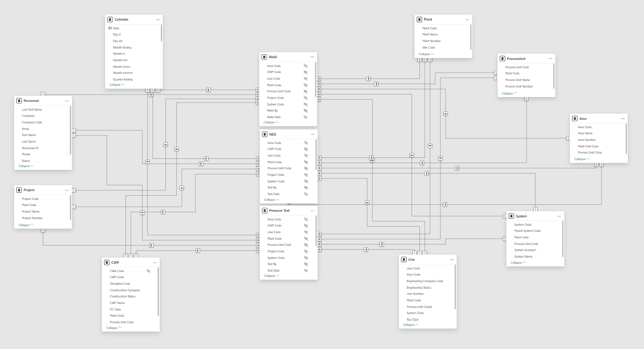Click the Project table icon
Image resolution: width=644 pixels, height=349 pixels.
pyautogui.click(x=19, y=190)
